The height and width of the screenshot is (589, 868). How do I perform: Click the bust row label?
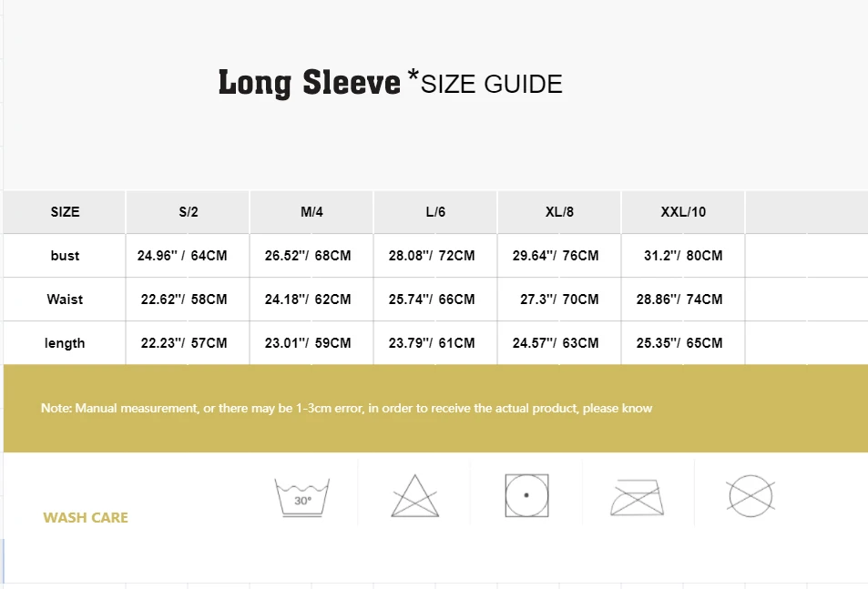click(x=65, y=256)
